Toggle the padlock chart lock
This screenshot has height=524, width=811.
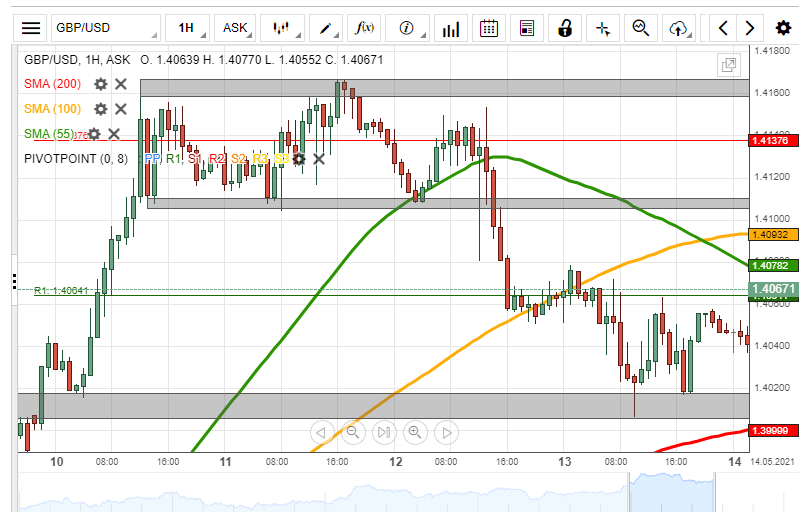tap(565, 28)
